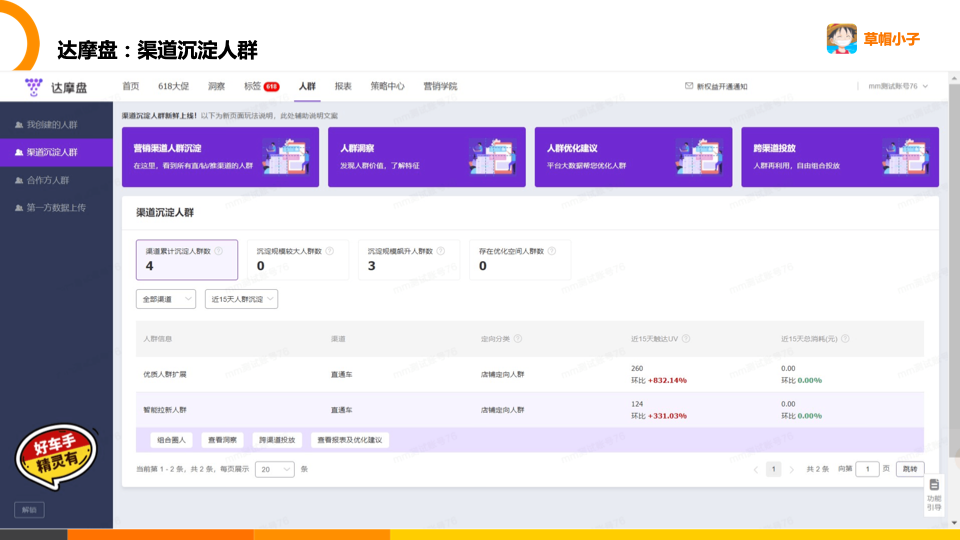
Task: Open the 营销渠道人群沉淀 banner card
Action: pyautogui.click(x=220, y=157)
